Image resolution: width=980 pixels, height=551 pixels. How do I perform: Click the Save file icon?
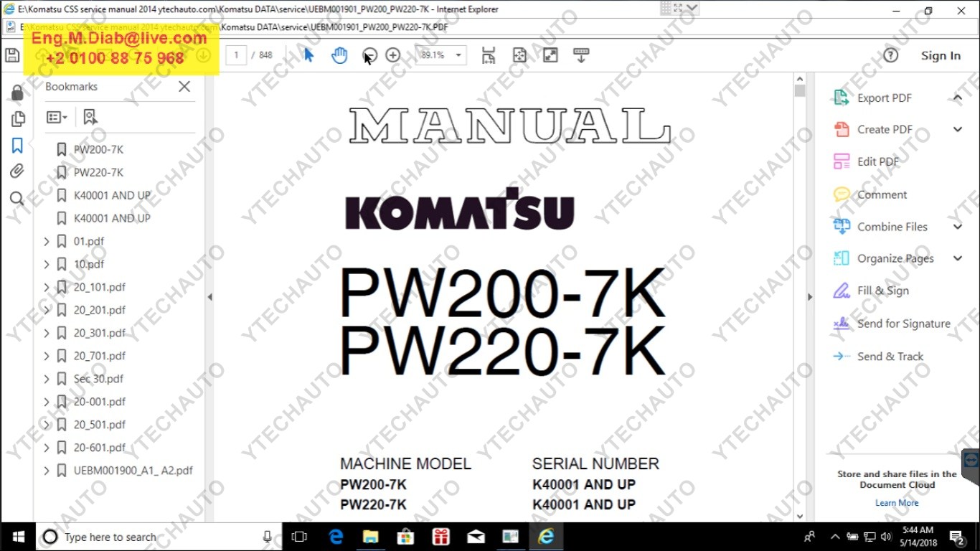[11, 55]
